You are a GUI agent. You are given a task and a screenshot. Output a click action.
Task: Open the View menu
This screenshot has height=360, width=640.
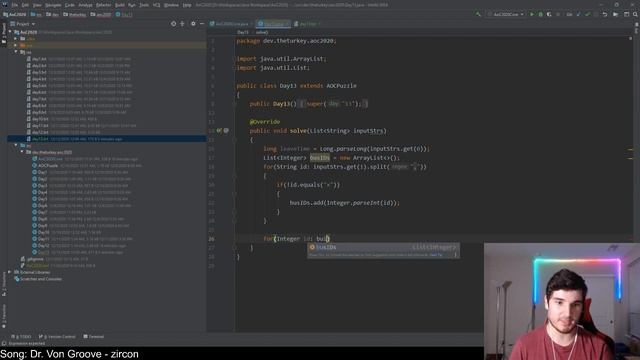click(x=37, y=5)
